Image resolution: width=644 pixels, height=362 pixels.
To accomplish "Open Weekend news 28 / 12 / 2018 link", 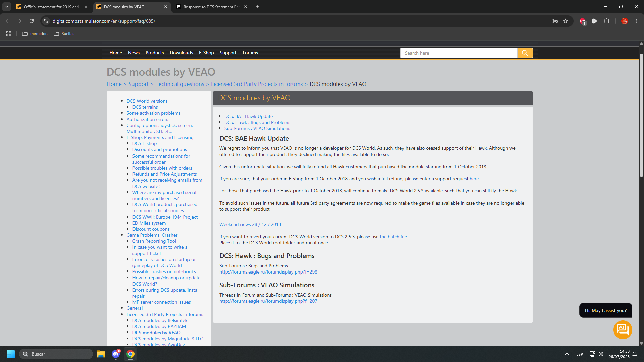I will 250,224.
